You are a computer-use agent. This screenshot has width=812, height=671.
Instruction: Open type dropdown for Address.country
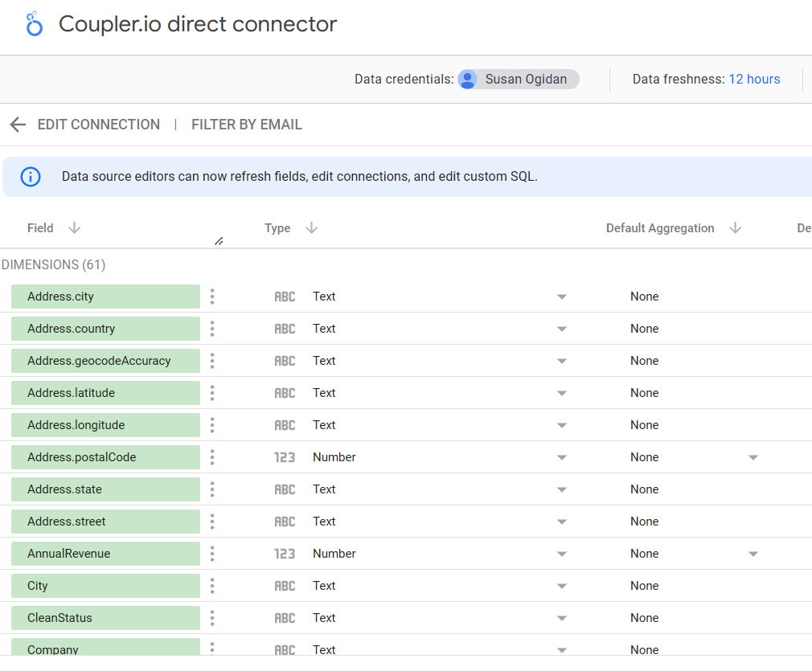click(562, 329)
